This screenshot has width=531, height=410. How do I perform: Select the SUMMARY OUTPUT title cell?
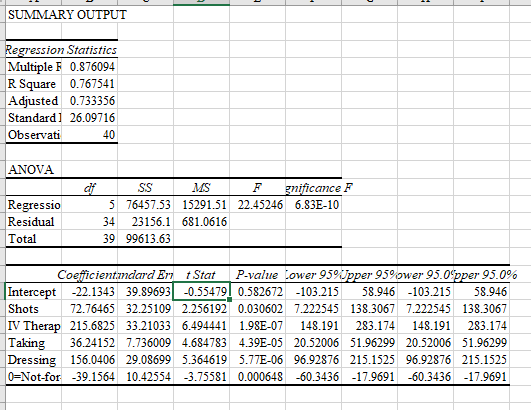pyautogui.click(x=67, y=15)
